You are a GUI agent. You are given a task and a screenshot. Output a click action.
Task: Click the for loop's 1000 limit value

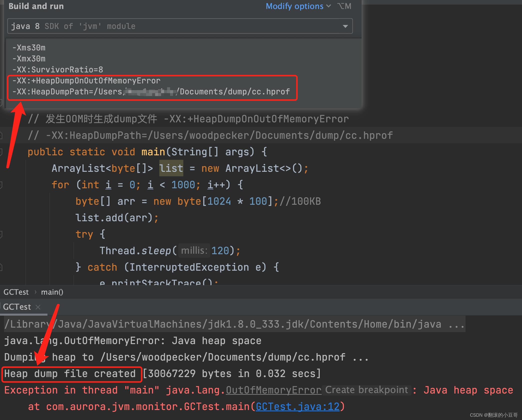[183, 185]
